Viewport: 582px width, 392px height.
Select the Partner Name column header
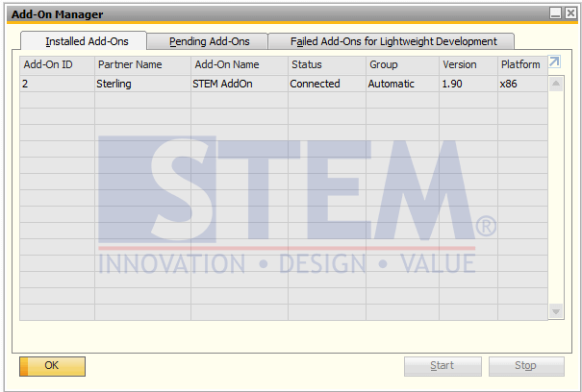click(x=143, y=65)
